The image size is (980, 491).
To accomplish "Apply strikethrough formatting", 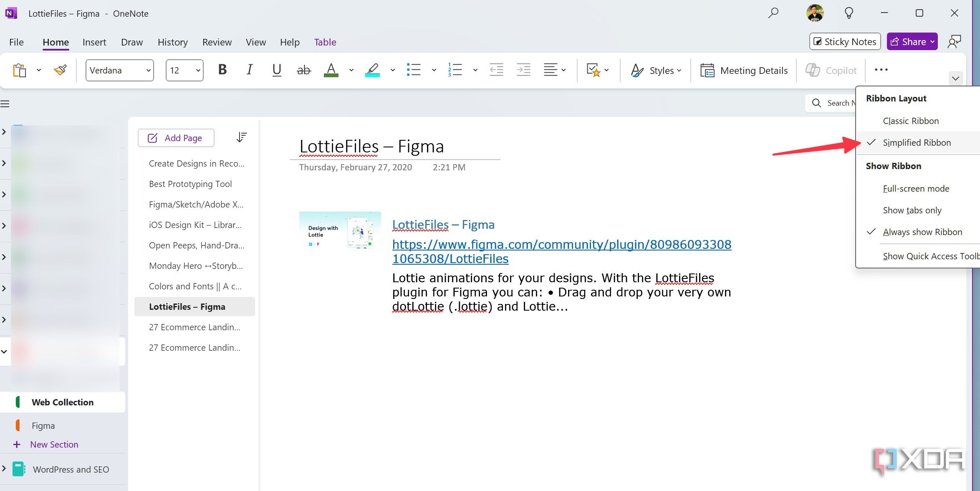I will click(304, 70).
